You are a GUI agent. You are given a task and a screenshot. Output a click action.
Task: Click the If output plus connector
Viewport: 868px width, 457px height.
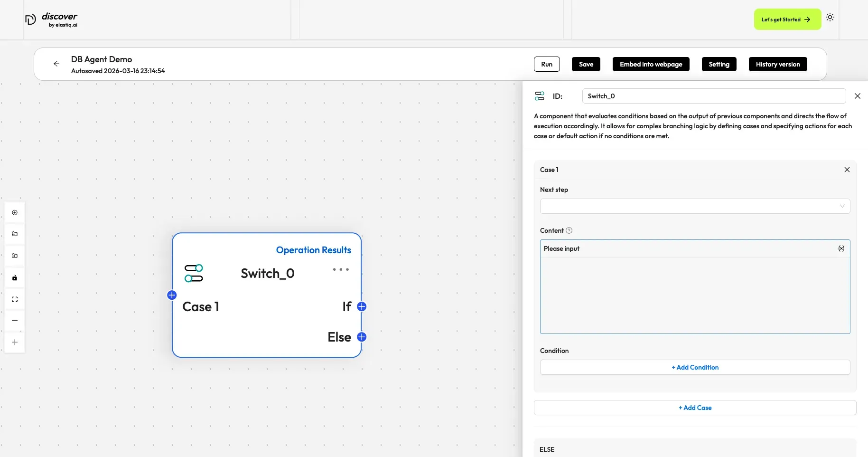(362, 306)
